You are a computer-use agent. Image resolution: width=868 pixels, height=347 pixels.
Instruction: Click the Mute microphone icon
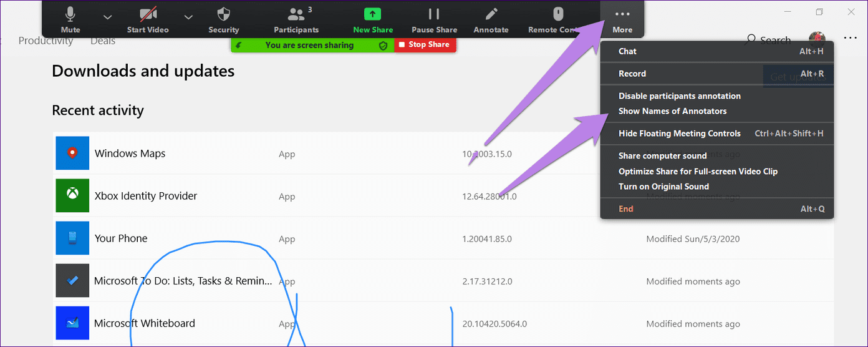tap(70, 14)
